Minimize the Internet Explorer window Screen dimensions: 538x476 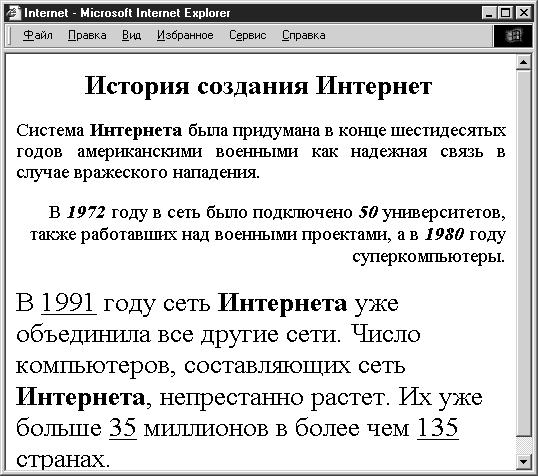(x=489, y=13)
